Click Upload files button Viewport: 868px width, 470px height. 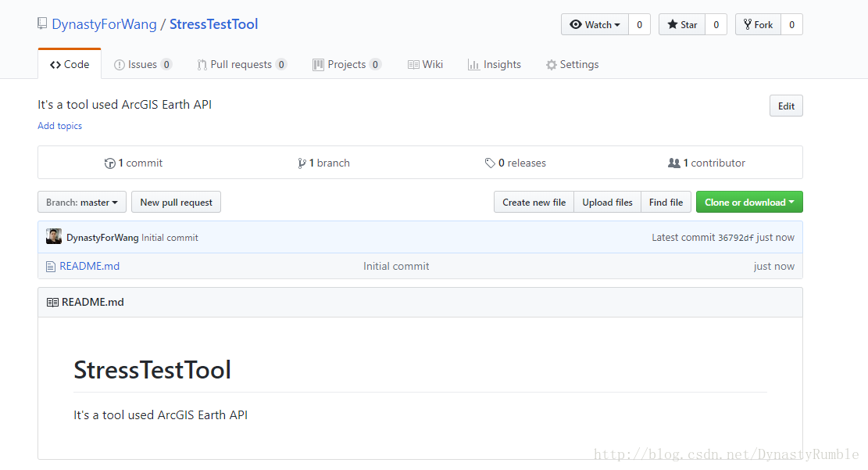click(x=607, y=203)
